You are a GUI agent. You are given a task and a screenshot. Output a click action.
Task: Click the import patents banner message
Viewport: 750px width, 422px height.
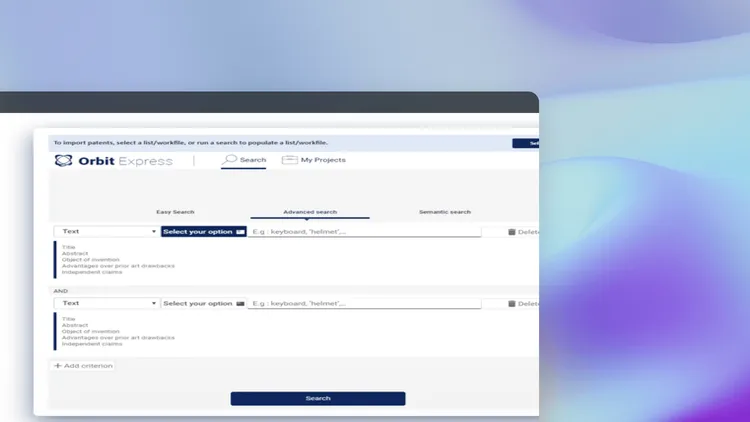point(190,143)
